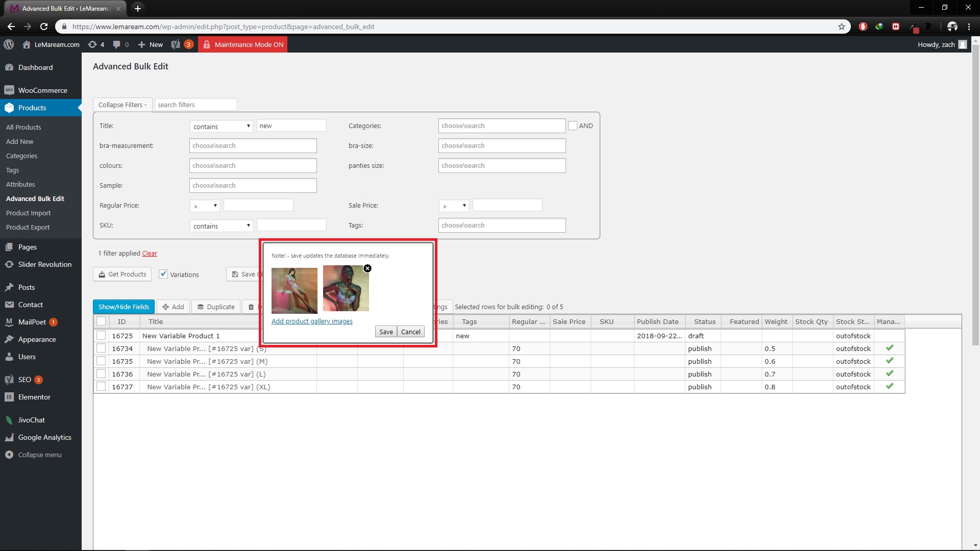This screenshot has height=551, width=980.
Task: Click the Collapse Filters button
Action: click(122, 105)
